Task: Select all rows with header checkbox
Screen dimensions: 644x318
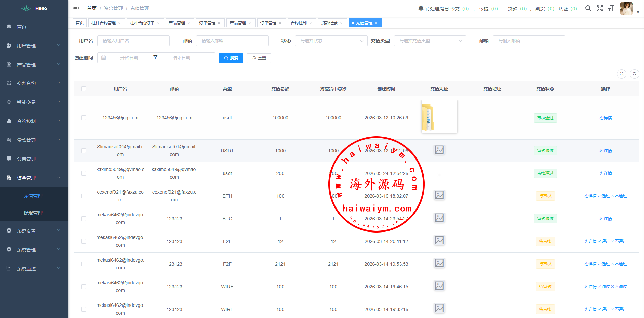Action: click(x=84, y=89)
